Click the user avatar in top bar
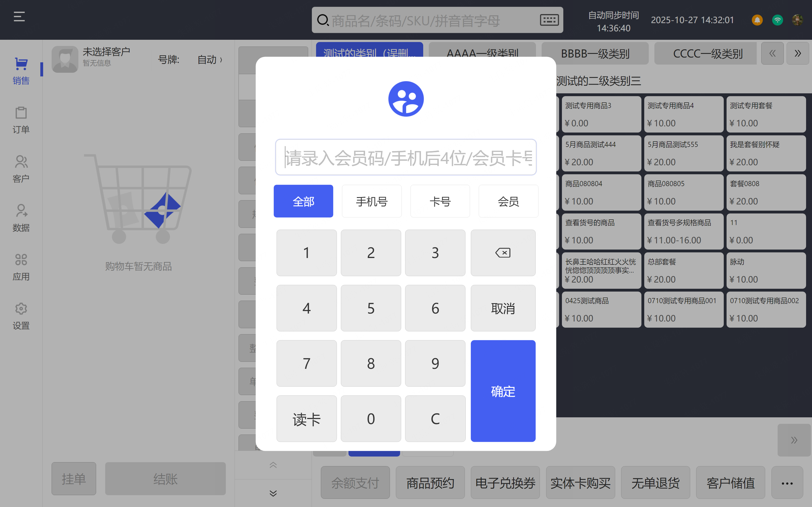The image size is (812, 507). (x=797, y=20)
